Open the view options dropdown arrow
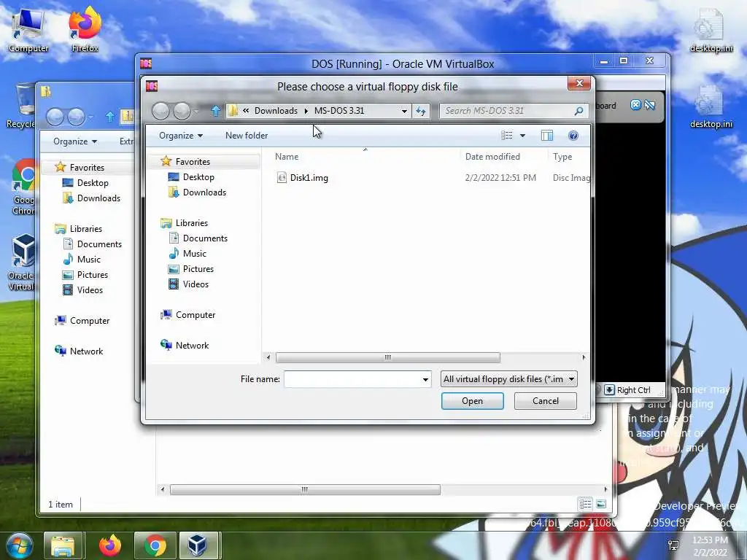This screenshot has height=560, width=747. pyautogui.click(x=522, y=136)
